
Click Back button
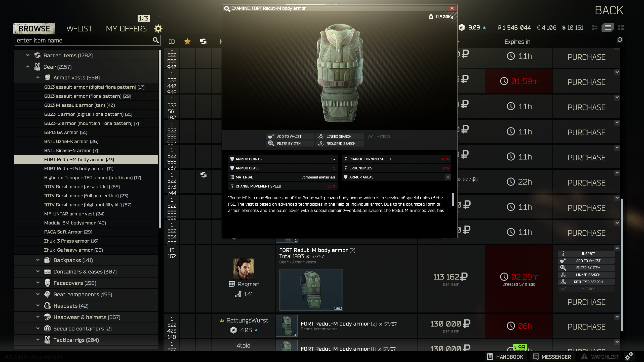point(609,10)
